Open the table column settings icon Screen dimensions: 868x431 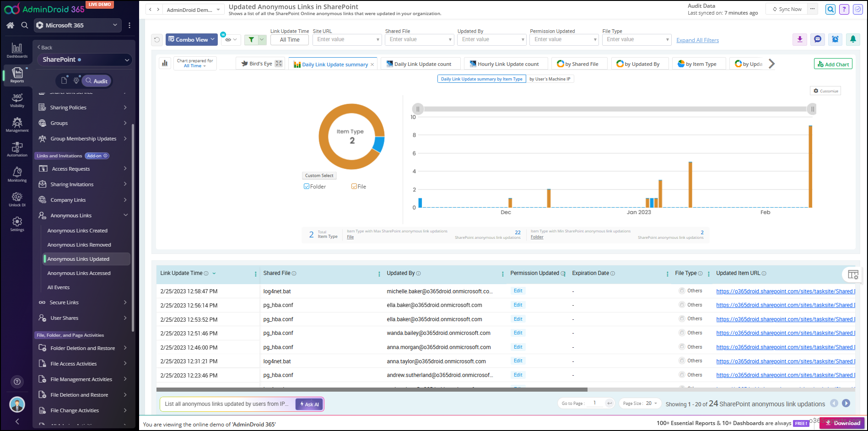[x=853, y=275]
